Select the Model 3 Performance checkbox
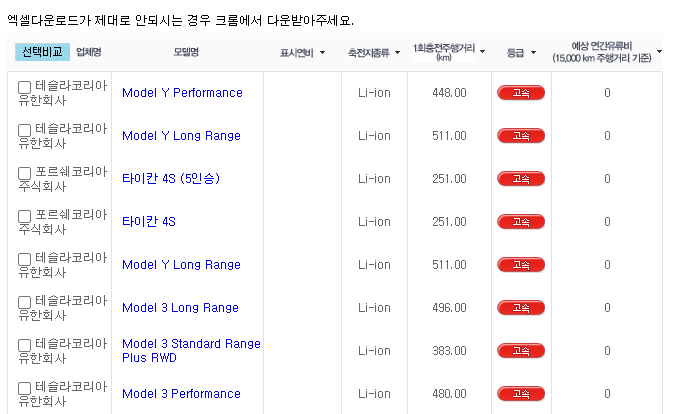Viewport: 674px width, 414px height. click(25, 388)
